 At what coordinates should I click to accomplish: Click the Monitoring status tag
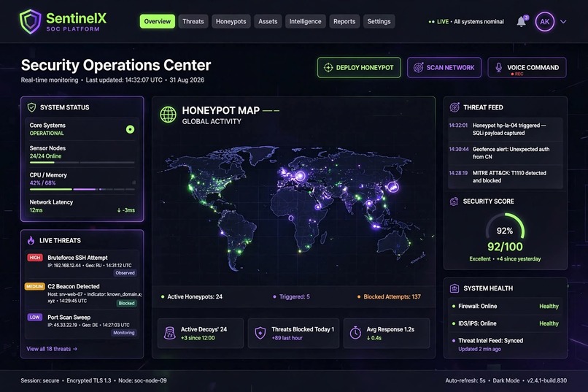point(124,333)
